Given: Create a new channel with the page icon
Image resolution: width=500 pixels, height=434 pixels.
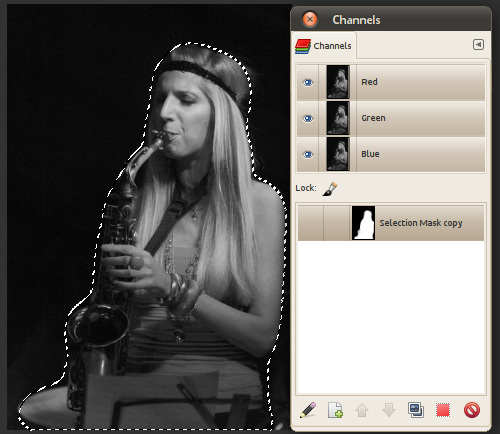Looking at the screenshot, I should [335, 410].
